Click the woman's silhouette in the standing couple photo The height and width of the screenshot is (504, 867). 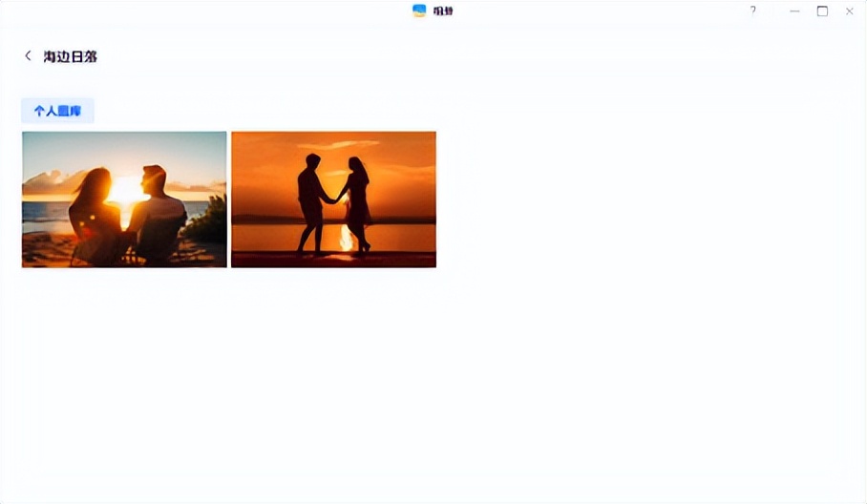click(x=358, y=202)
